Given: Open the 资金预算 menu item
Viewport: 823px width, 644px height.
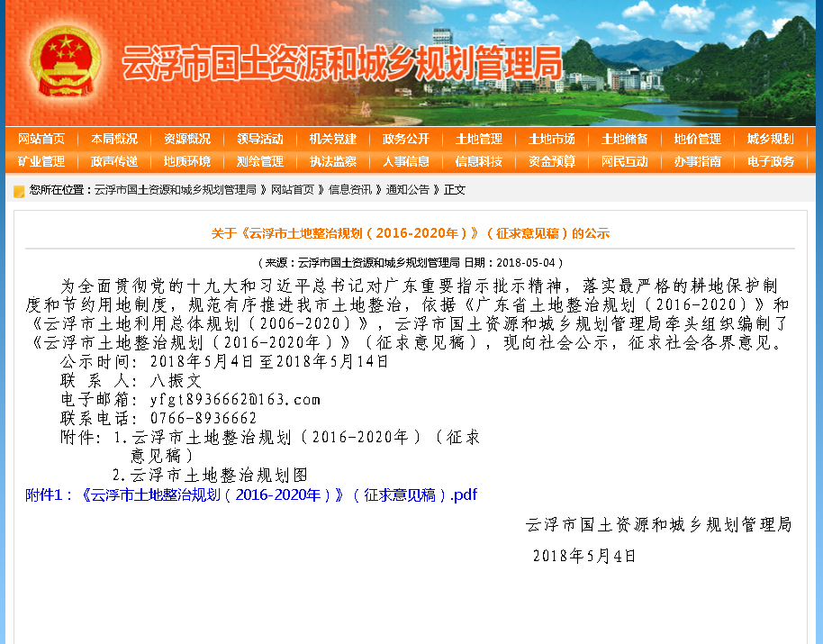Looking at the screenshot, I should click(x=552, y=161).
